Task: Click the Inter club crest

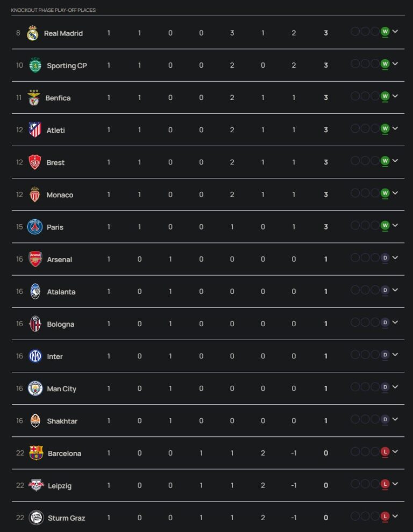Action: [35, 356]
